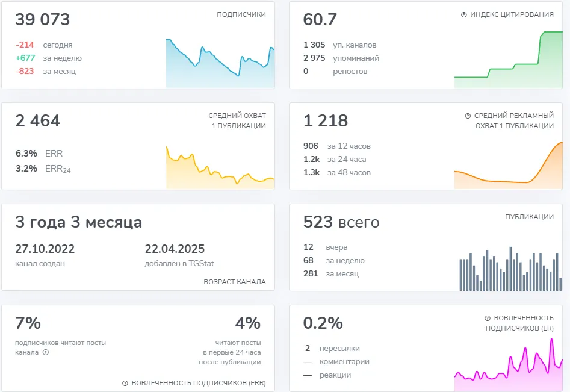Click the 1 305 уп. каналов row

click(x=340, y=45)
